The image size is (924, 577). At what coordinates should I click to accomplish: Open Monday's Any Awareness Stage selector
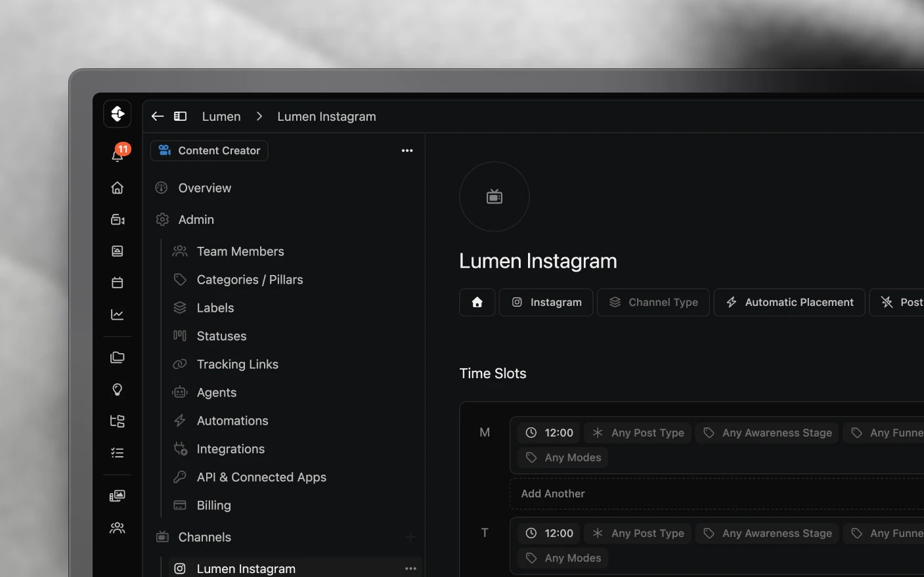(x=767, y=433)
